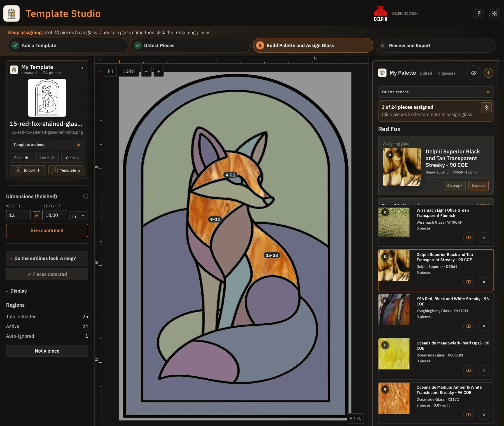
Task: Open the Review and Export step
Action: point(435,45)
